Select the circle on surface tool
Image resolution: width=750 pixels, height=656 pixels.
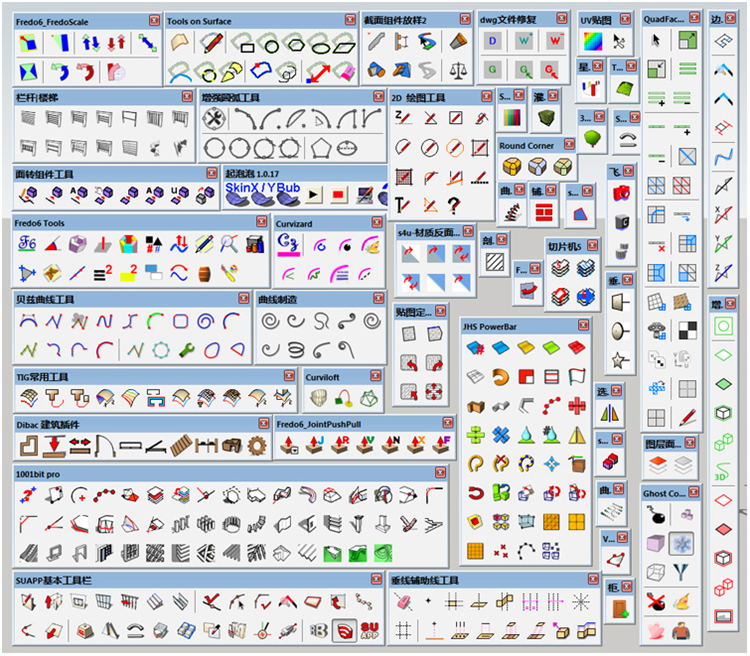click(269, 43)
